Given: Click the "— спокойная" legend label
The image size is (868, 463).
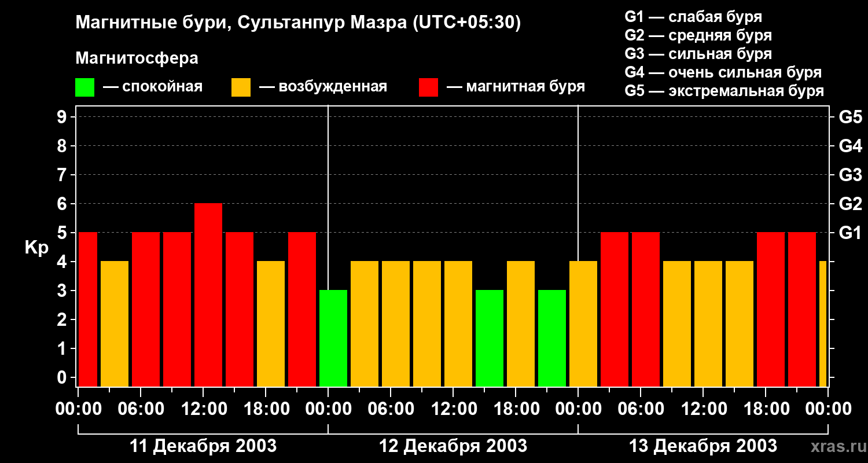Looking at the screenshot, I should (153, 87).
